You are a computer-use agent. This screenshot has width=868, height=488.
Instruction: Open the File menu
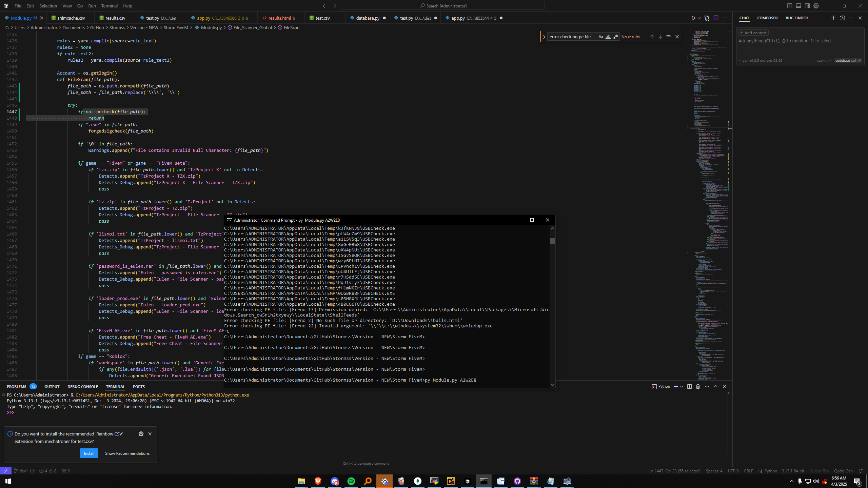[x=18, y=6]
